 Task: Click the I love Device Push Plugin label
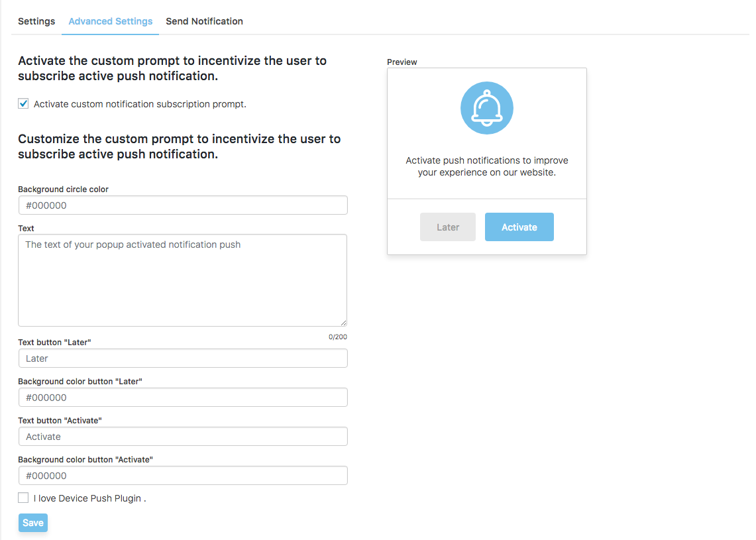click(x=89, y=498)
